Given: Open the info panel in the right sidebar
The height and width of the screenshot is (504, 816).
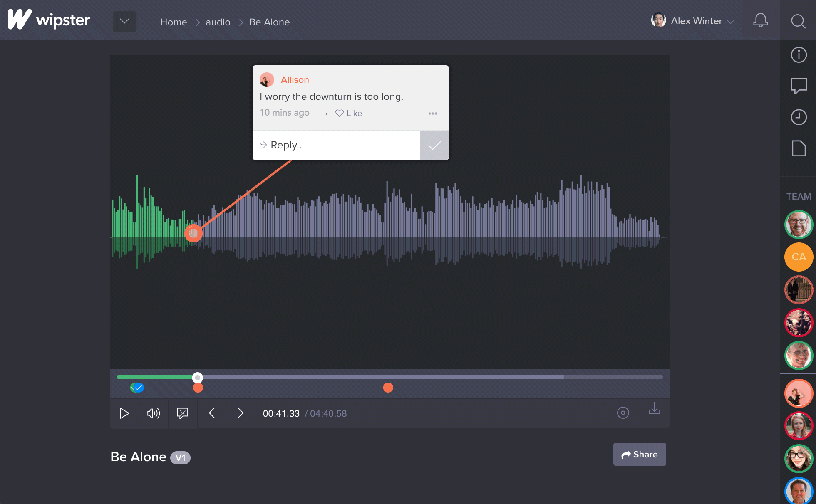Looking at the screenshot, I should pyautogui.click(x=799, y=54).
